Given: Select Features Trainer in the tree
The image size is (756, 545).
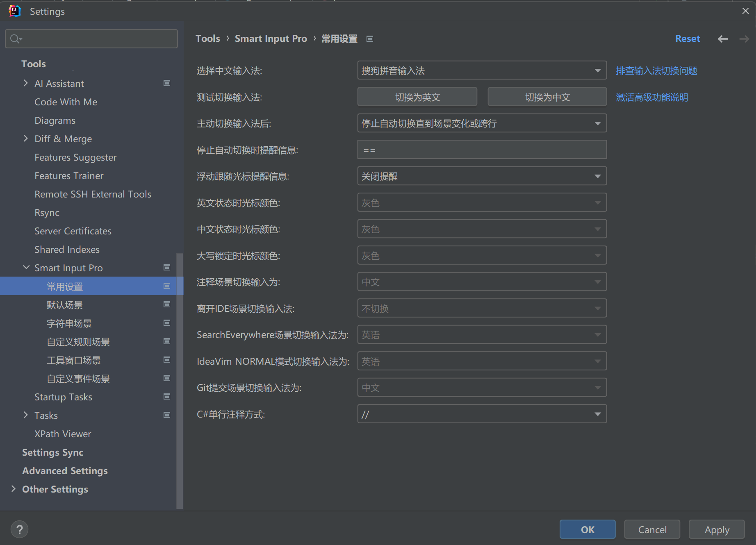Looking at the screenshot, I should 69,175.
